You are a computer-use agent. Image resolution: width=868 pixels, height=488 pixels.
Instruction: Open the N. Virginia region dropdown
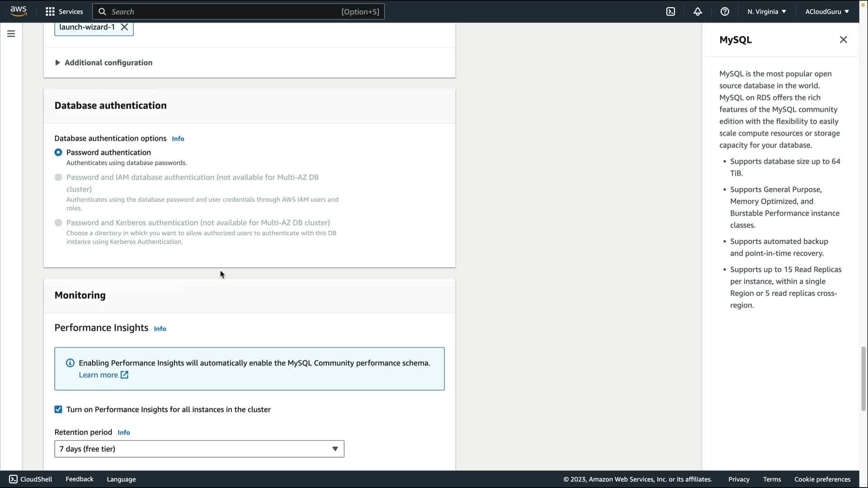pos(767,12)
